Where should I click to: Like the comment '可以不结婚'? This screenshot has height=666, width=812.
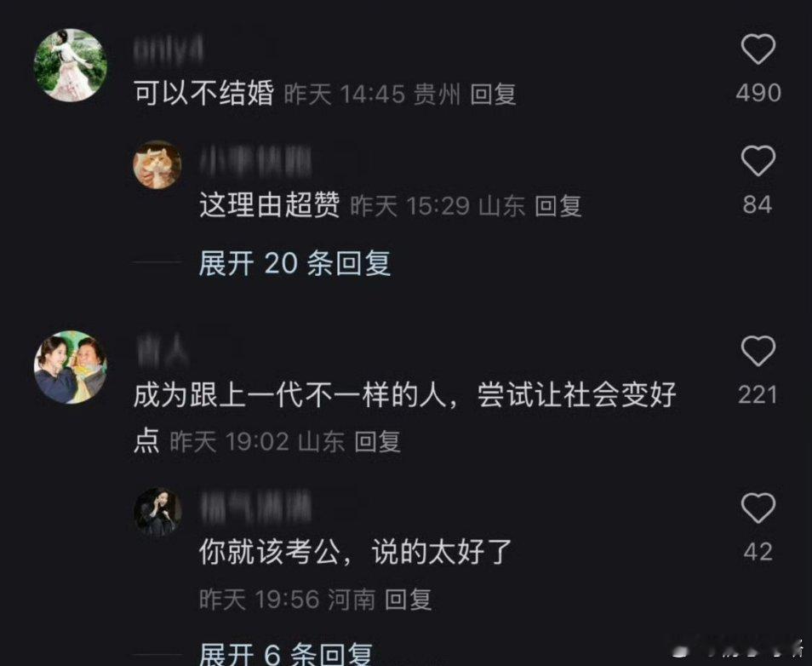pyautogui.click(x=758, y=49)
